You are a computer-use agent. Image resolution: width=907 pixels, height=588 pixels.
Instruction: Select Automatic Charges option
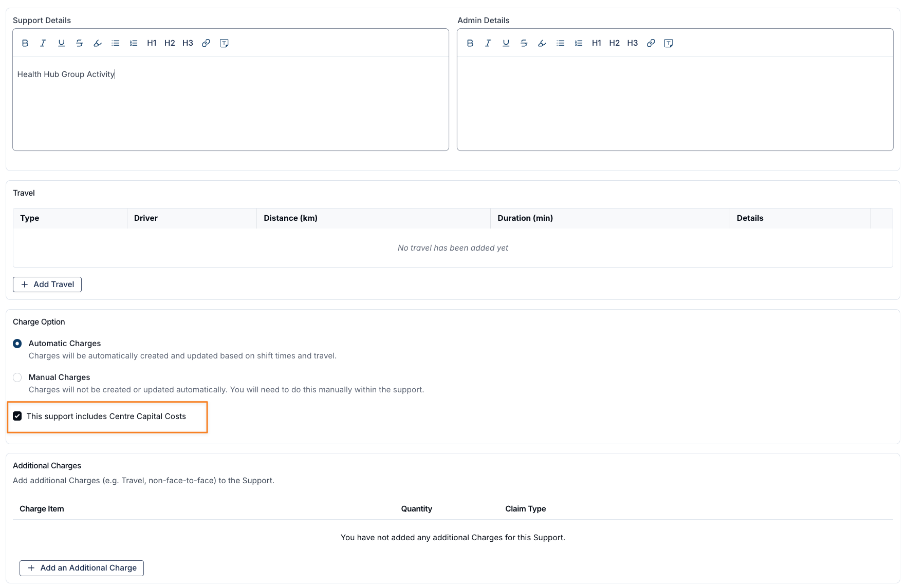point(17,344)
